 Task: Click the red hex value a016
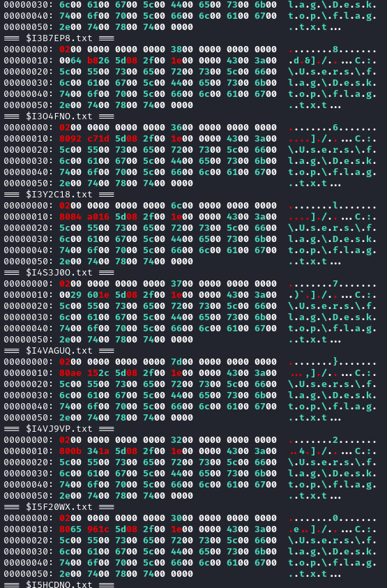pyautogui.click(x=98, y=217)
